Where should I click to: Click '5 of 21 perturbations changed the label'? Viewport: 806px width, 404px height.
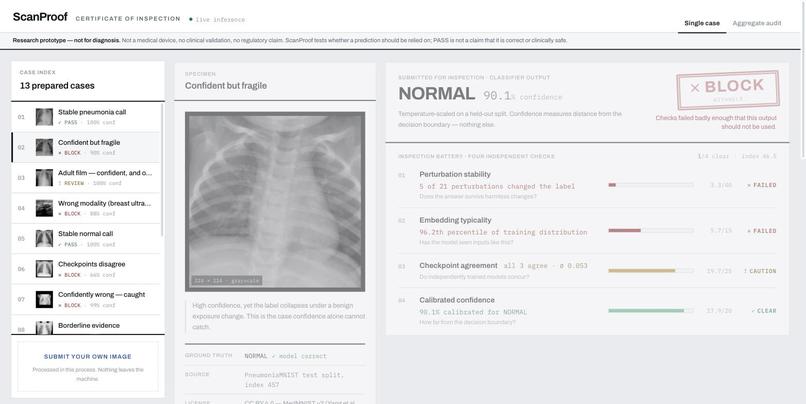click(x=497, y=187)
